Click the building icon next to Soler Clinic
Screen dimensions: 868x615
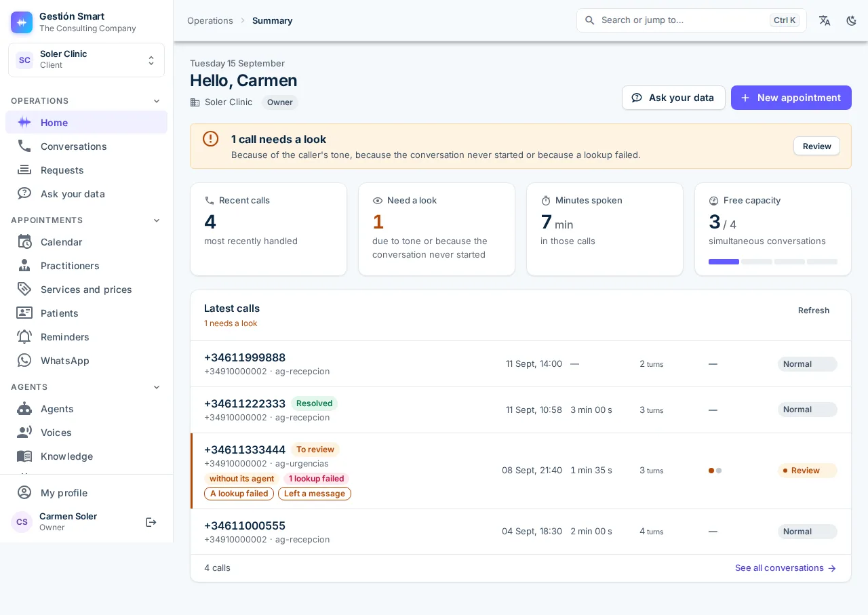tap(195, 102)
